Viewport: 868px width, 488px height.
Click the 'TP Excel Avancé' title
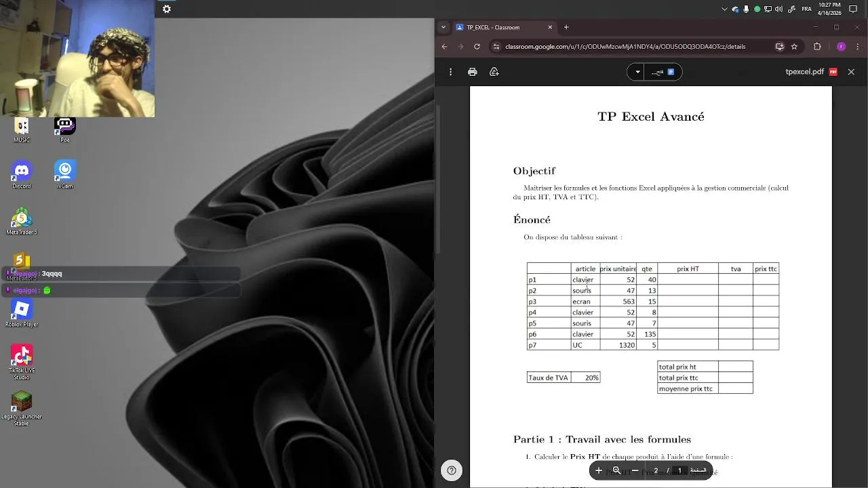[x=650, y=117]
